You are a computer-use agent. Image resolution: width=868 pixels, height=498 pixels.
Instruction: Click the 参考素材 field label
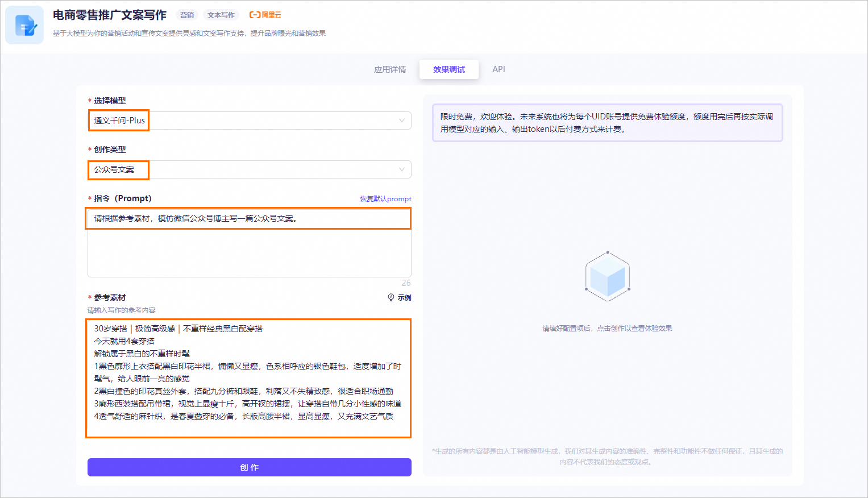(110, 297)
